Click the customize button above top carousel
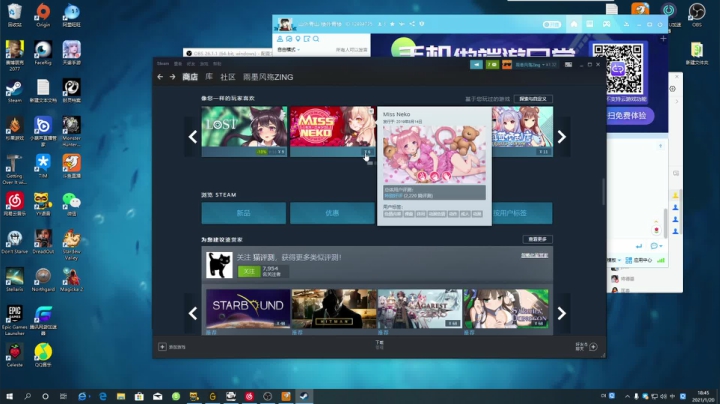Screen dimensions: 720x404 click(x=533, y=99)
